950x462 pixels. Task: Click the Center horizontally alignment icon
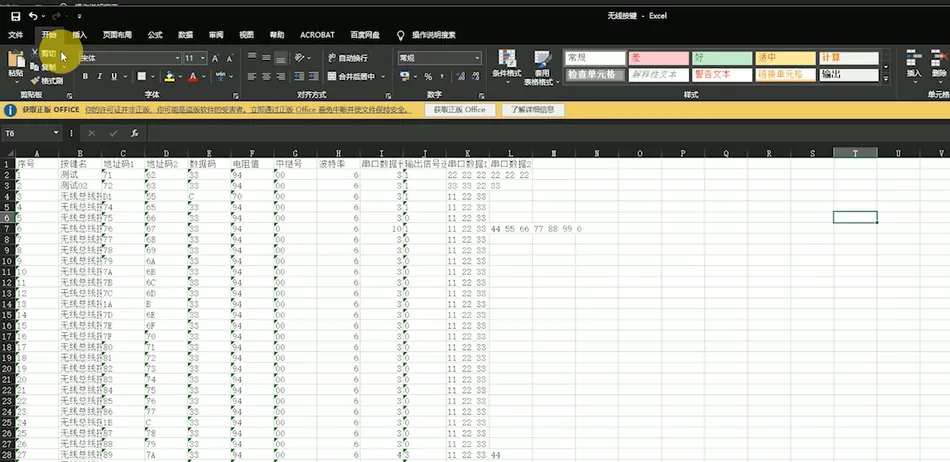click(266, 76)
